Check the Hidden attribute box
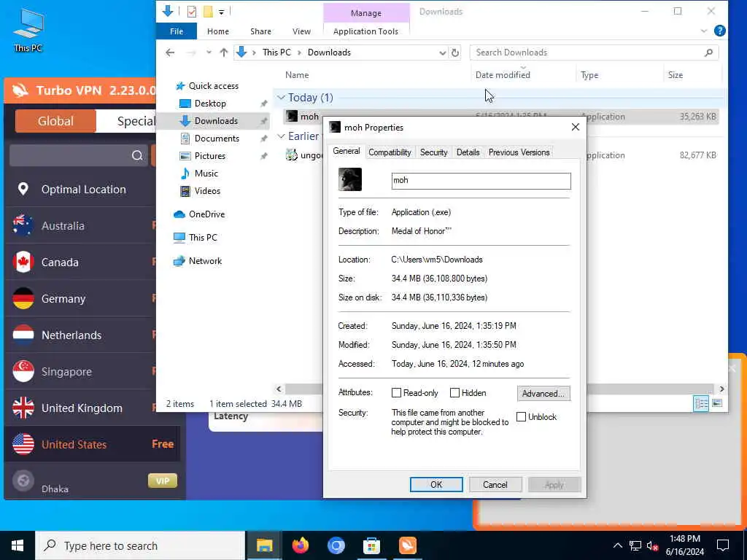The height and width of the screenshot is (560, 747). click(x=455, y=393)
